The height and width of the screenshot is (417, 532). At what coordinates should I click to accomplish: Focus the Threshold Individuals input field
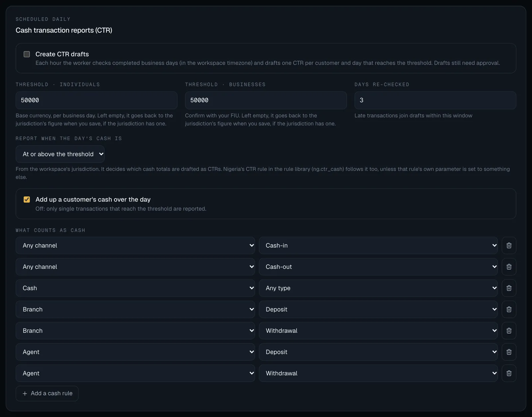pos(96,100)
